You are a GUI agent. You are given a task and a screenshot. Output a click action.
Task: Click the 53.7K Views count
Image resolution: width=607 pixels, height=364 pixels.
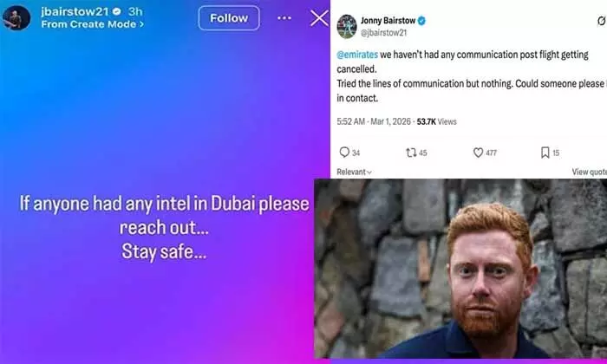437,122
